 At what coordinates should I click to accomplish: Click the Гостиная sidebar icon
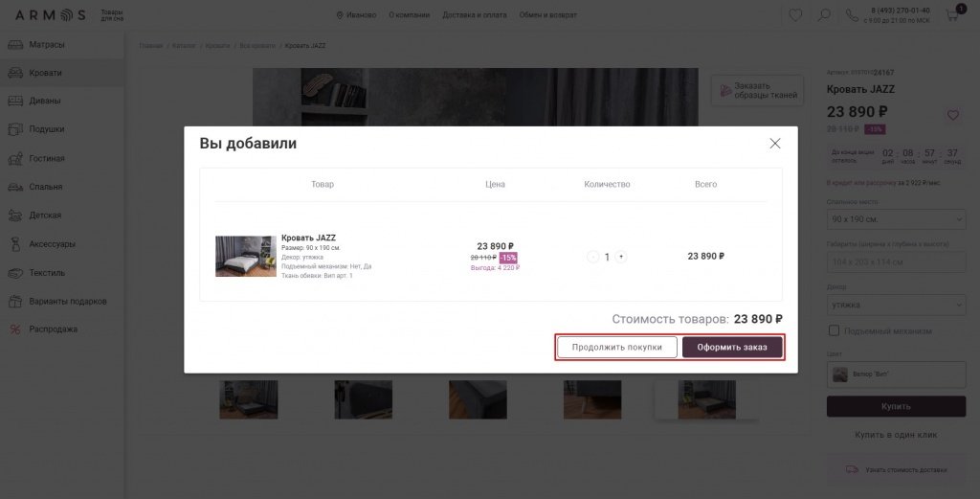click(15, 158)
